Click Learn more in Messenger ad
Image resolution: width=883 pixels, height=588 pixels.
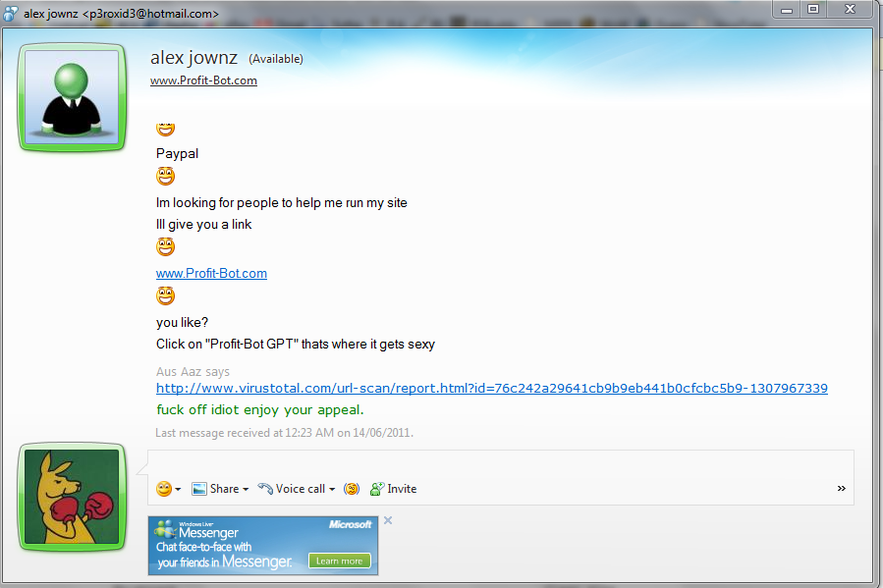[340, 561]
